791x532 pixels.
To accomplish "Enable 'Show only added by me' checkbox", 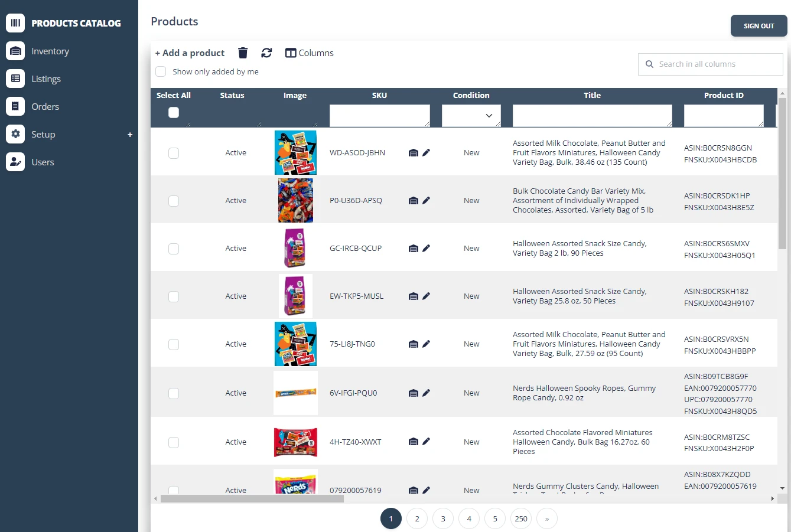I will [x=161, y=71].
